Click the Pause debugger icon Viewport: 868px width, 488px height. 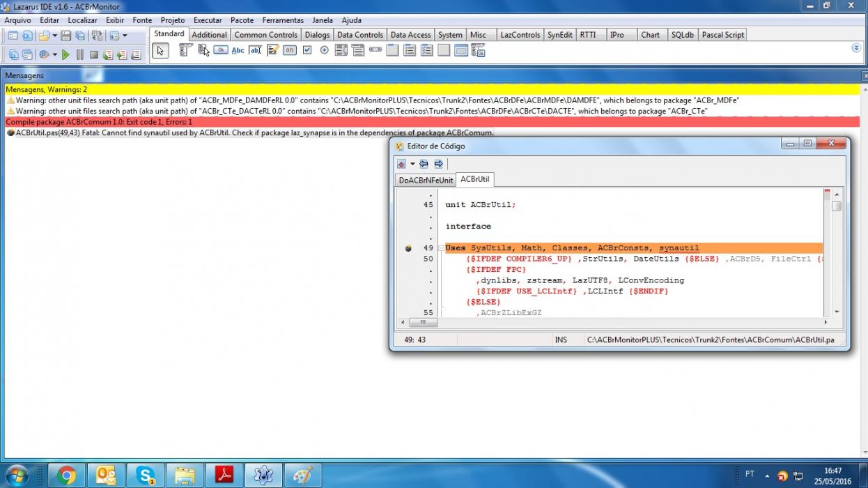(80, 54)
